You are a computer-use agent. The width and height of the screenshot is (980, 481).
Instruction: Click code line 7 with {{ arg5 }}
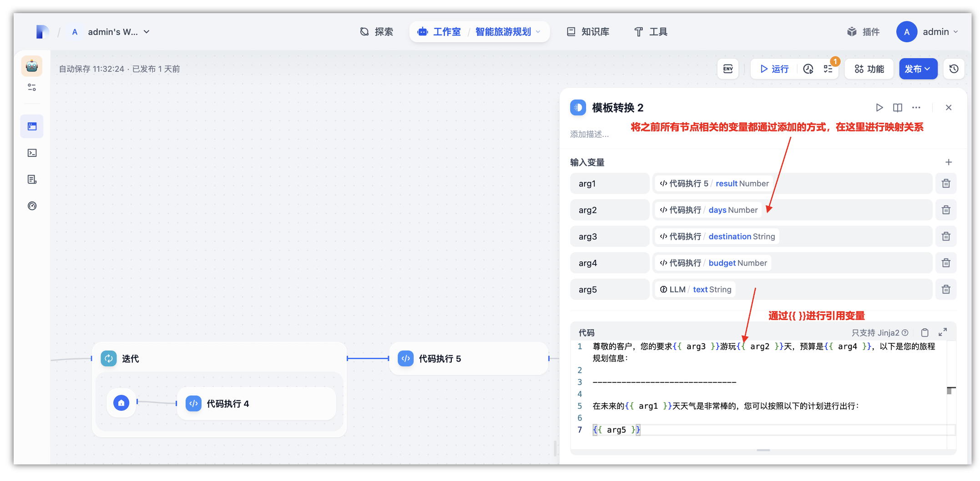click(616, 430)
